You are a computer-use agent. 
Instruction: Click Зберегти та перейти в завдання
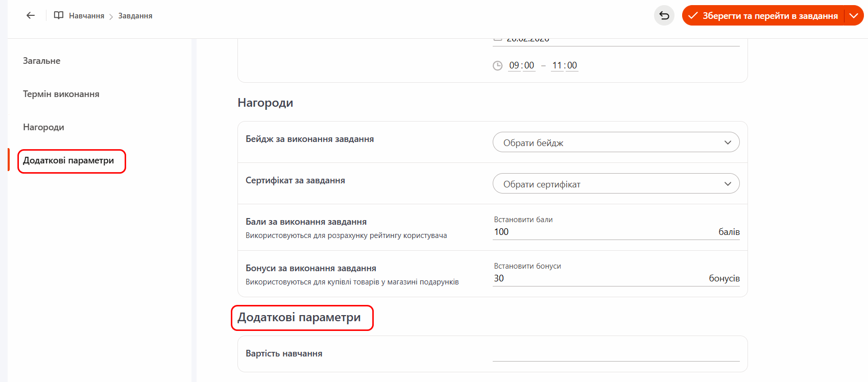pos(764,15)
